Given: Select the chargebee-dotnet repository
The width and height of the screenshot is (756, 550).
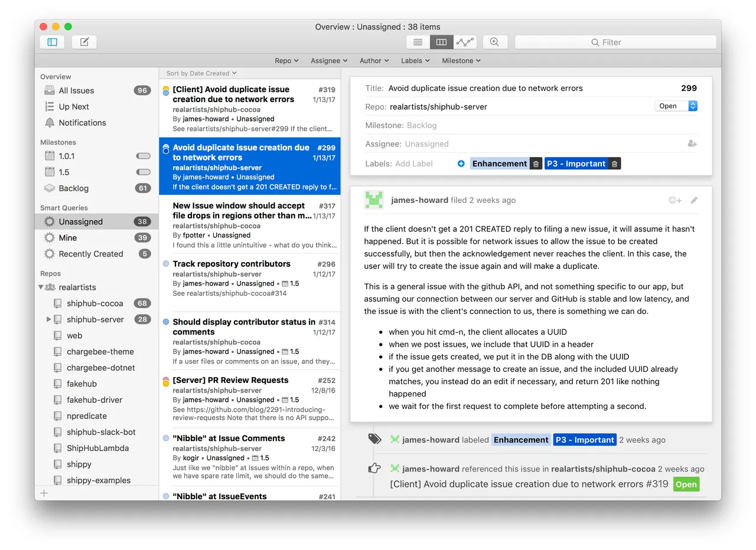Looking at the screenshot, I should [97, 368].
